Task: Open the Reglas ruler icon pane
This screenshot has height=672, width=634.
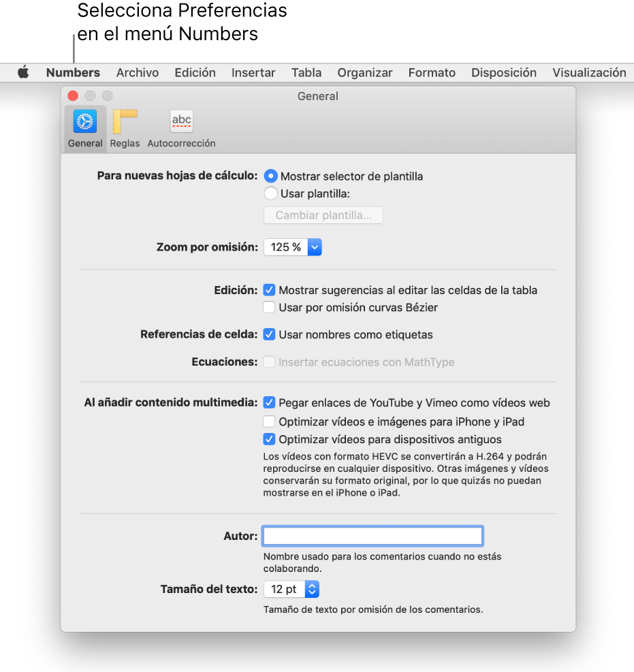Action: 125,122
